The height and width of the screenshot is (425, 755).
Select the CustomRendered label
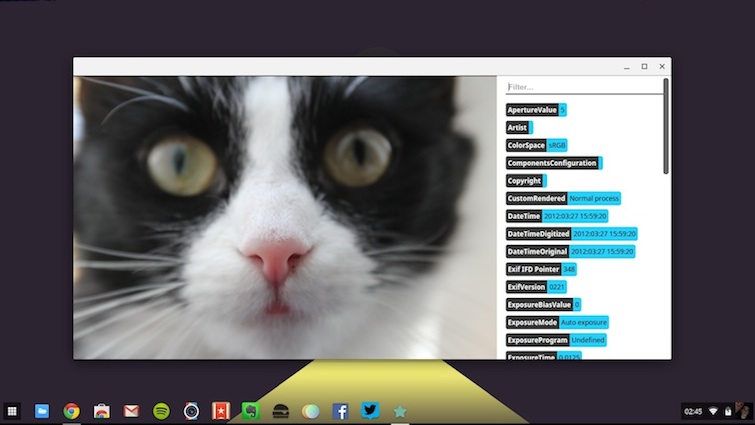[x=536, y=198]
